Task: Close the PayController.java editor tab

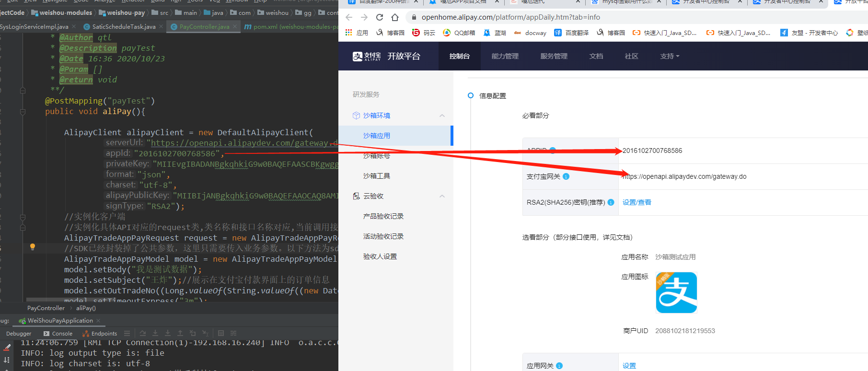Action: 235,27
